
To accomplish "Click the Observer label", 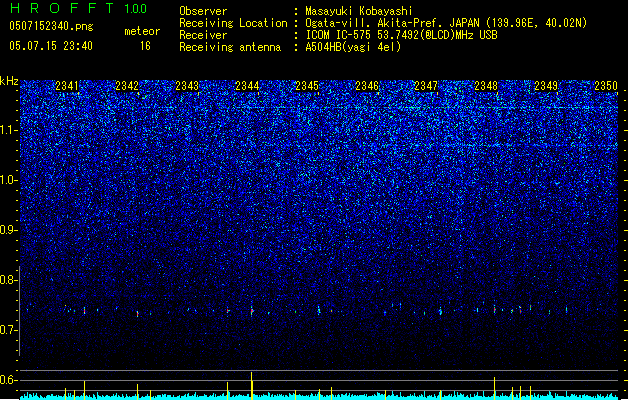I will (x=203, y=11).
